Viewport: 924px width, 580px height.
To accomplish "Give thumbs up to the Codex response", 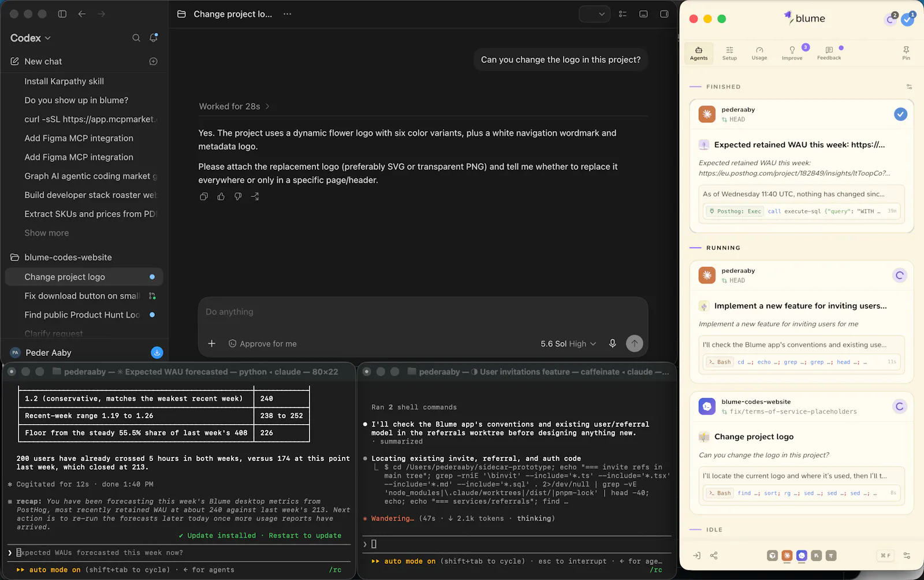I will coord(221,196).
